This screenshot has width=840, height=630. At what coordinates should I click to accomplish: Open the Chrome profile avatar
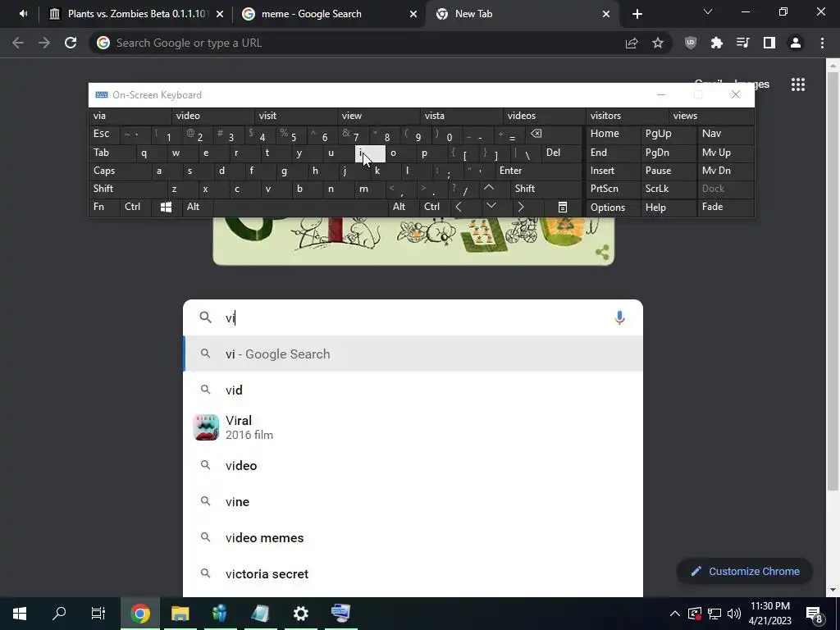(x=796, y=43)
